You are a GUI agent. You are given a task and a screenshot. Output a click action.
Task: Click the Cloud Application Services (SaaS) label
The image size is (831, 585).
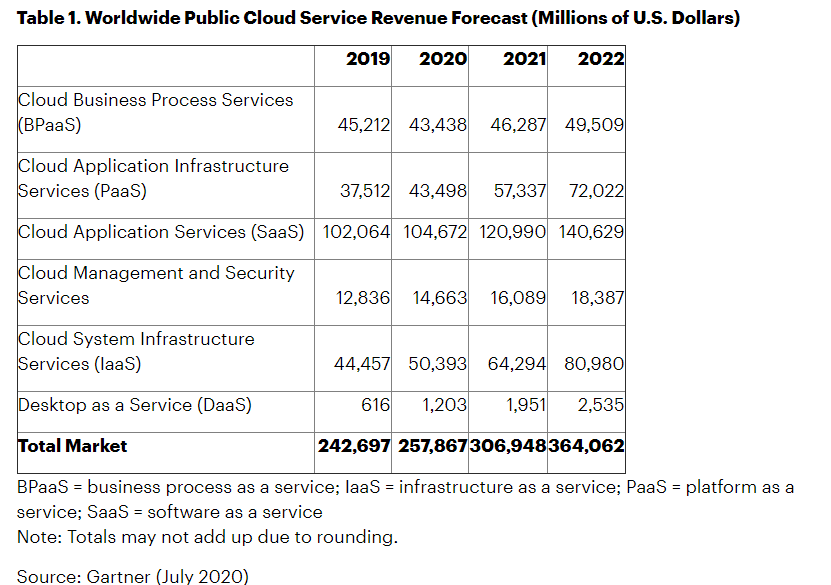[x=161, y=232]
